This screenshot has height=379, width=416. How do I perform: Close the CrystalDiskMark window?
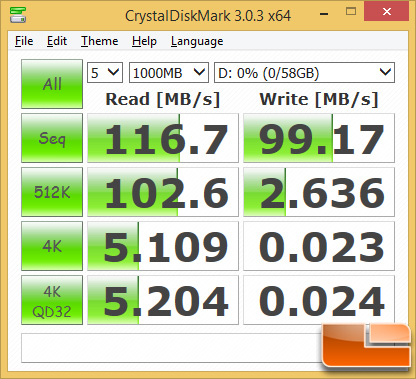[387, 12]
